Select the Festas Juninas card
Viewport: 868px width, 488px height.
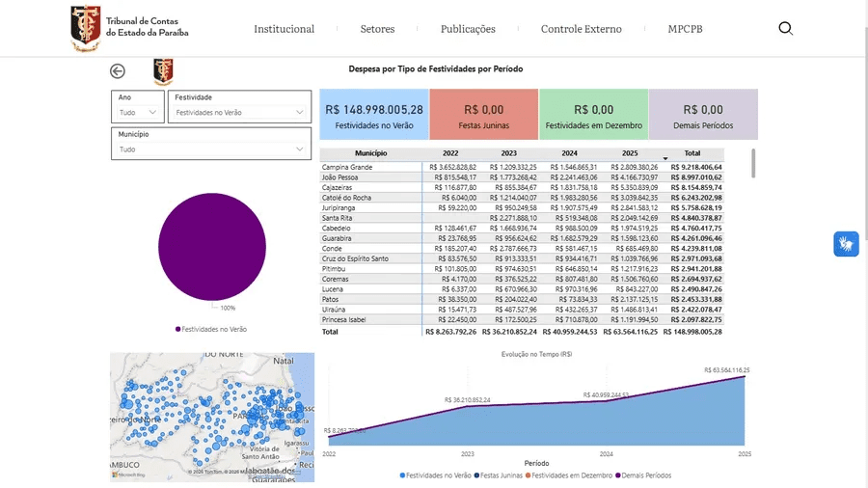[483, 115]
